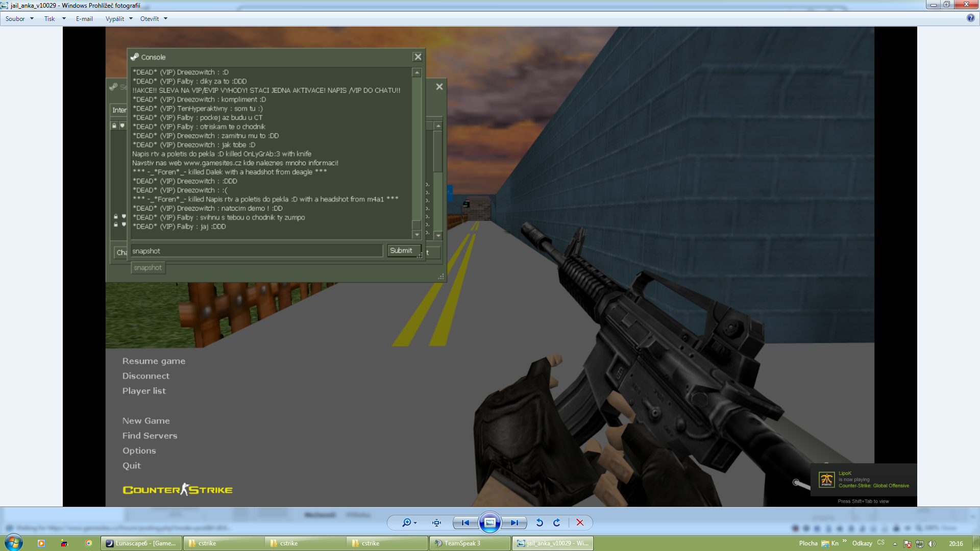The image size is (980, 551).
Task: Click the LipoK Steam notification popup
Action: pos(864,480)
